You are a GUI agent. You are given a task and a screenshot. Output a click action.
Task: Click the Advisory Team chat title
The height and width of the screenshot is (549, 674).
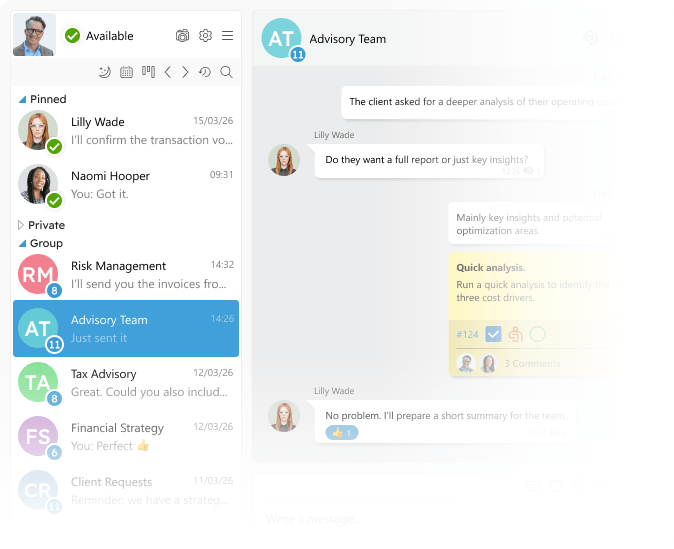pos(348,39)
